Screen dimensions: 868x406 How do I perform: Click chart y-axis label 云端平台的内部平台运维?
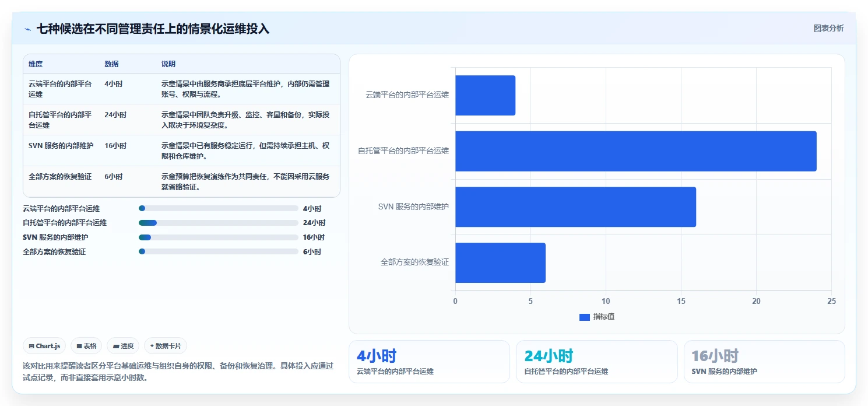(x=407, y=94)
